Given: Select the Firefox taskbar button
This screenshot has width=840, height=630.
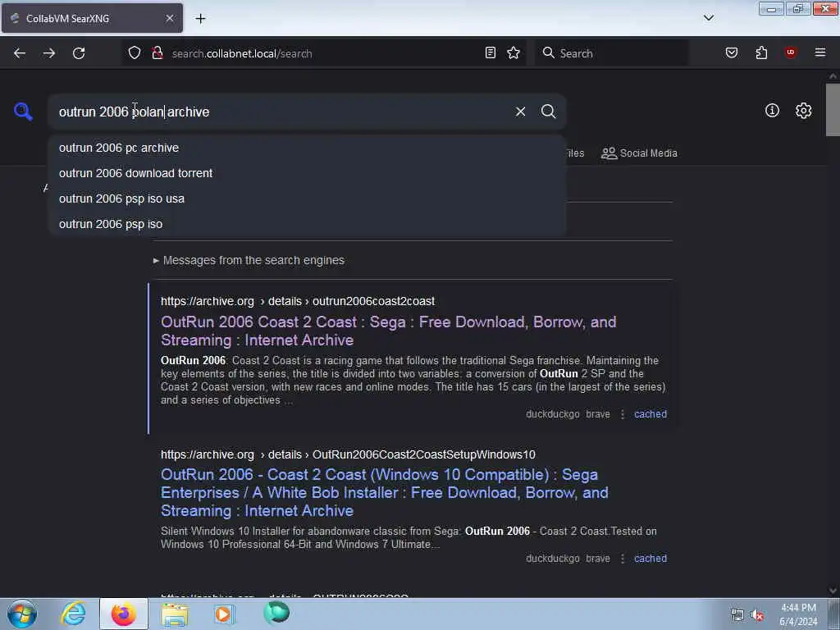Looking at the screenshot, I should 124,614.
